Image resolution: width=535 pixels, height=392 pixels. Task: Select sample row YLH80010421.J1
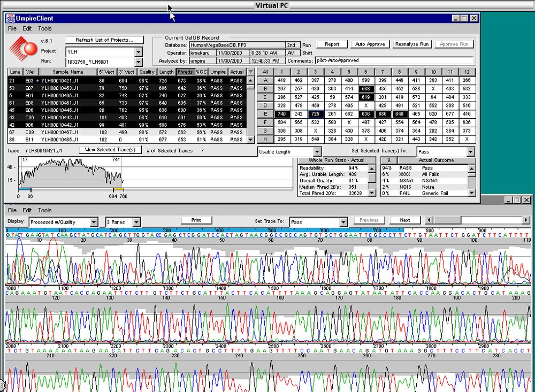[127, 81]
